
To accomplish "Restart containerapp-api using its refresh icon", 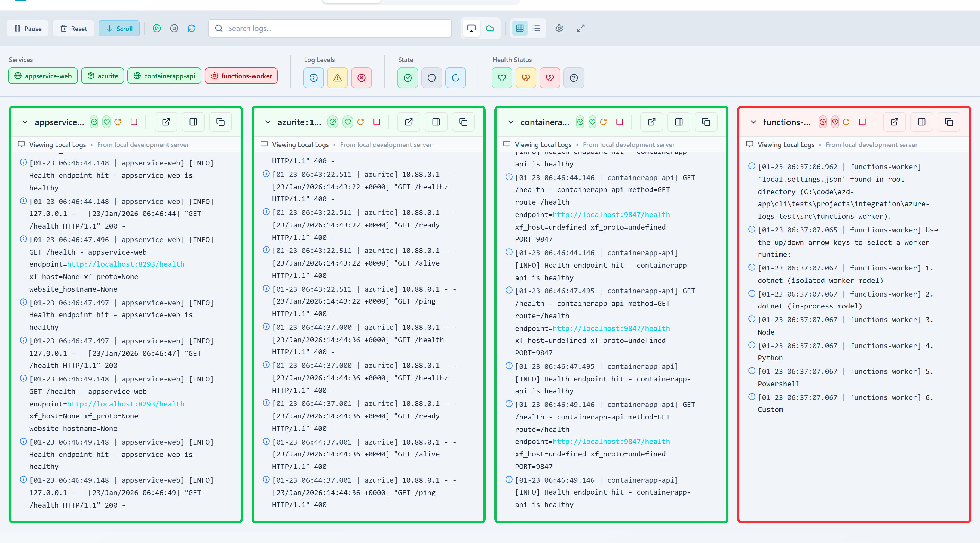I will click(604, 122).
